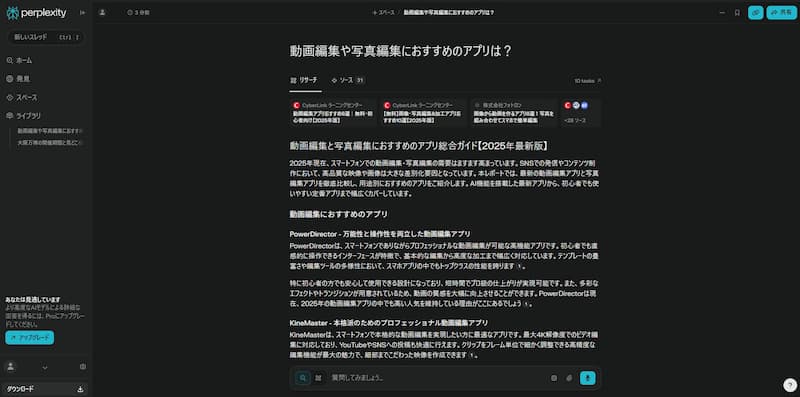Viewport: 800px width, 397px height.
Task: Click the 共有 share button
Action: coord(782,13)
